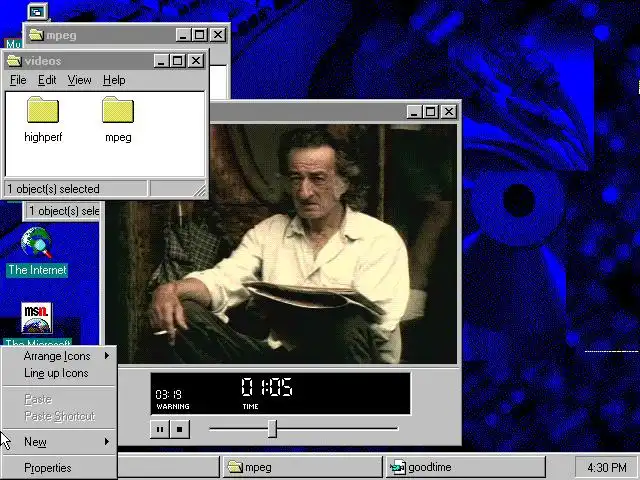Open File menu in videos window
Screen dimensions: 640x480
(x=18, y=80)
